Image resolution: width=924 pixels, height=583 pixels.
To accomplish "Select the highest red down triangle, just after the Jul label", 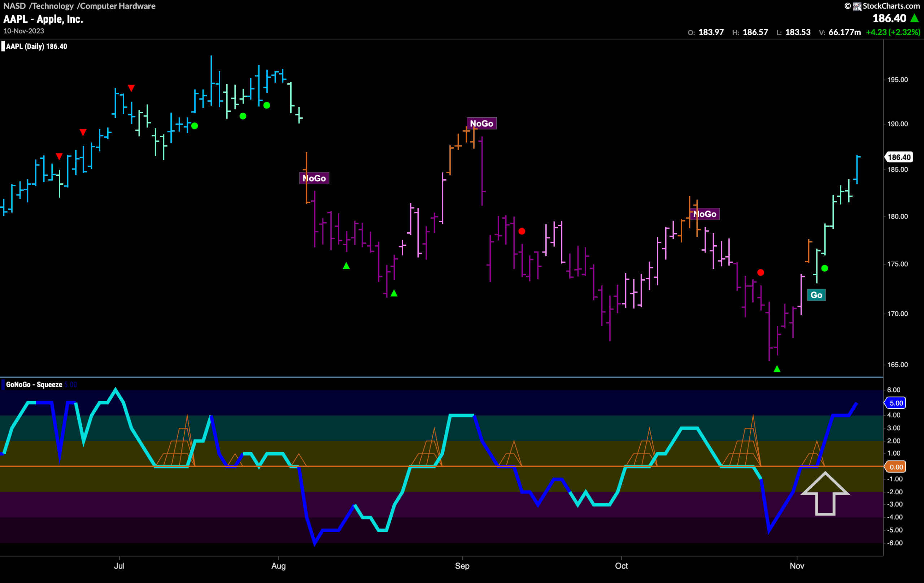I will click(131, 88).
